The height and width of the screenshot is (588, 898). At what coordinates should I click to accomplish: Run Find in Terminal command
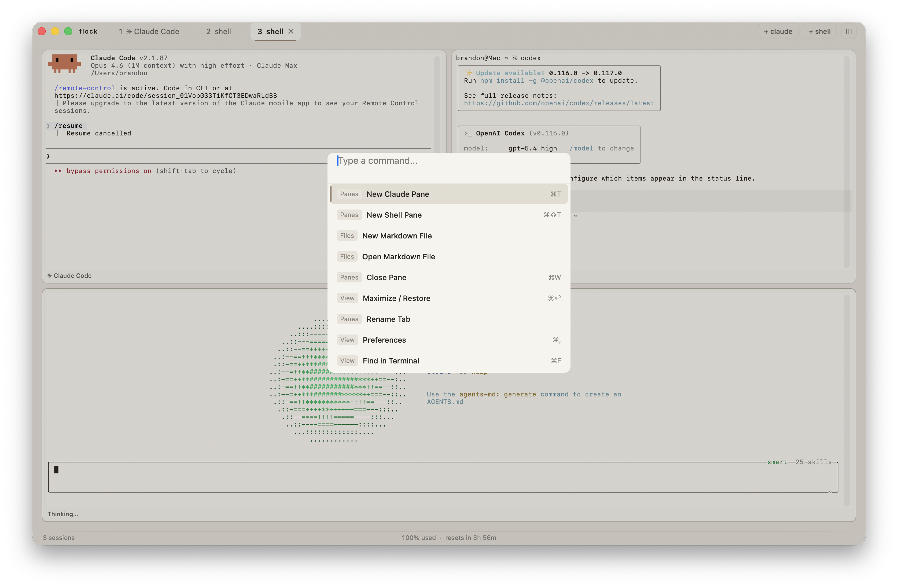[x=391, y=361]
